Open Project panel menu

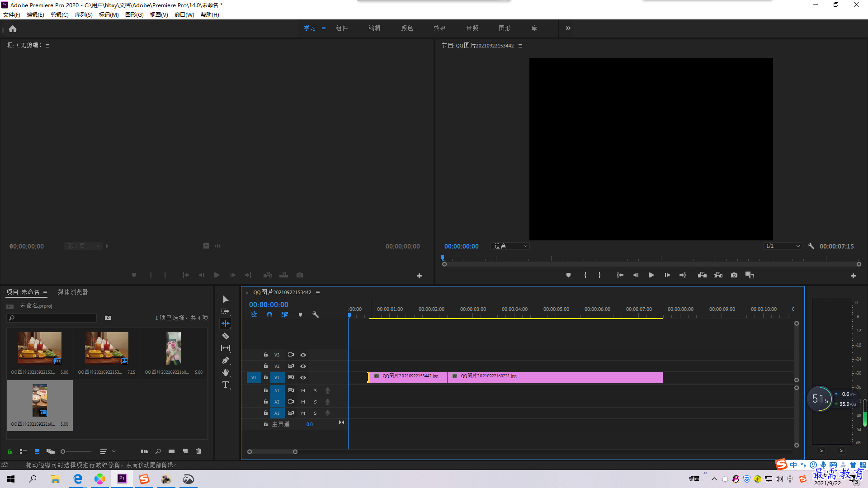coord(45,292)
